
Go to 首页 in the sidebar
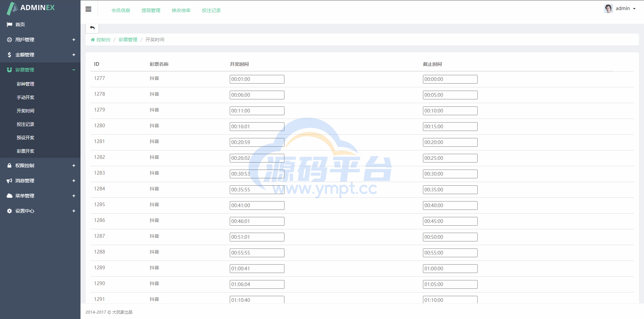[x=20, y=25]
